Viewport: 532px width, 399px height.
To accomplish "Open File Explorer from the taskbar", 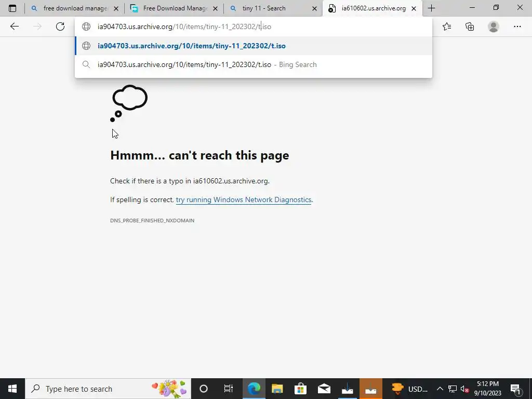I will click(277, 389).
